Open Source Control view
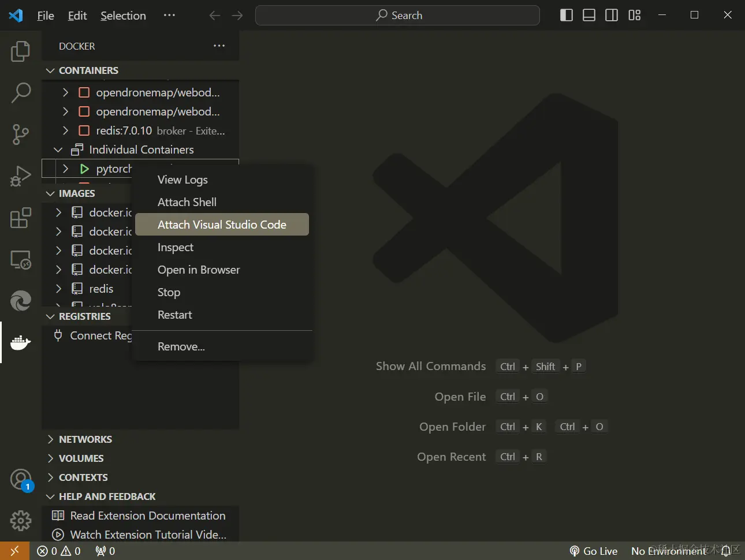 [x=20, y=134]
